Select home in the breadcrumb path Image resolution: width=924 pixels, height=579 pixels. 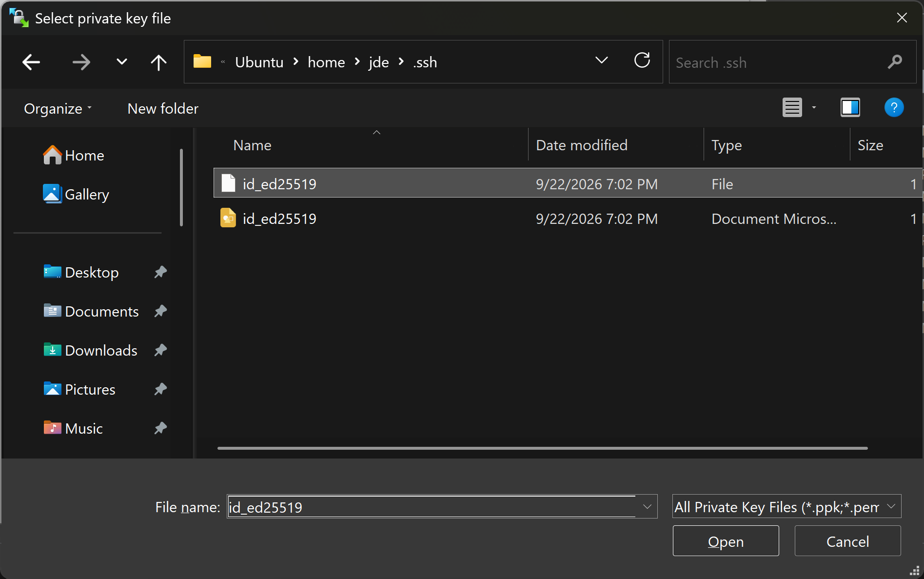[326, 62]
